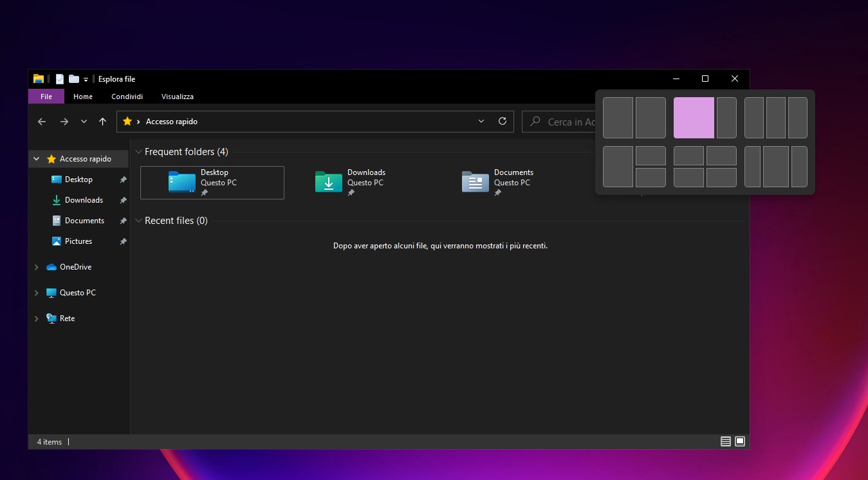Image resolution: width=868 pixels, height=480 pixels.
Task: Switch to large icons view in status bar
Action: click(x=740, y=441)
